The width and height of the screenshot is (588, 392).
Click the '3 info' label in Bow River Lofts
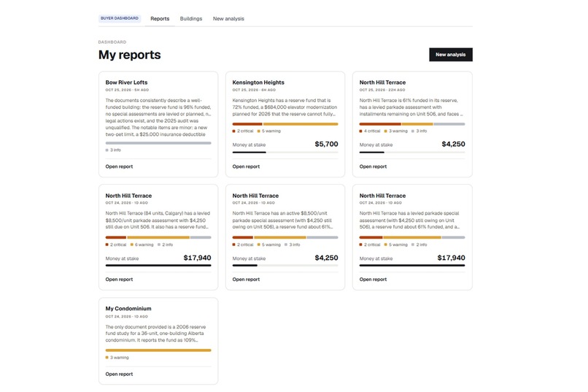point(113,150)
